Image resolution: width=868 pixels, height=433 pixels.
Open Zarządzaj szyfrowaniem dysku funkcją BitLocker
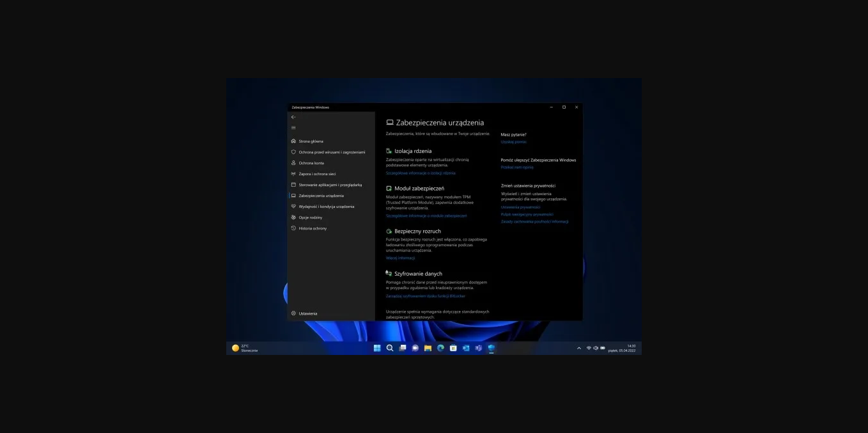426,296
